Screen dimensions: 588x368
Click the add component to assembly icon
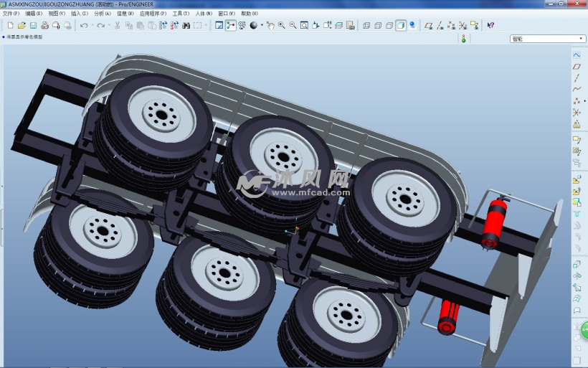[x=577, y=180]
